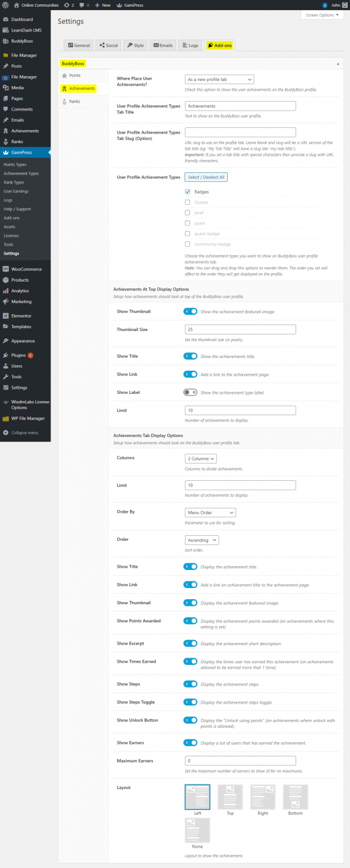Viewport: 350px width, 868px height.
Task: Open Analytics from the admin sidebar
Action: [19, 291]
